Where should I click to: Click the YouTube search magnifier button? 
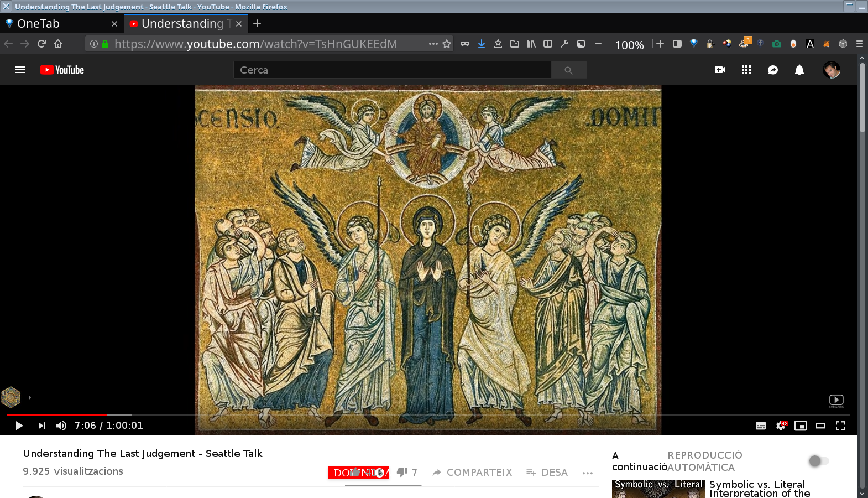(x=569, y=70)
